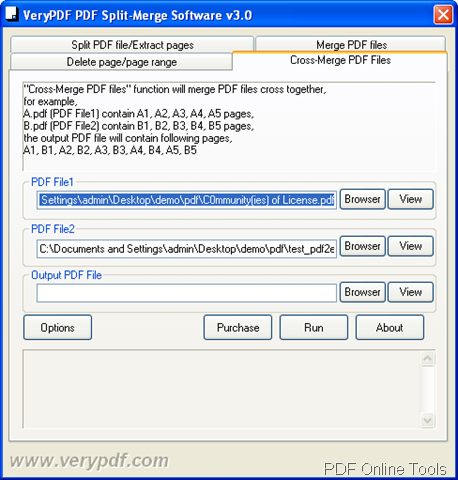Image resolution: width=458 pixels, height=480 pixels.
Task: Click the PDF File1 path field
Action: click(187, 200)
